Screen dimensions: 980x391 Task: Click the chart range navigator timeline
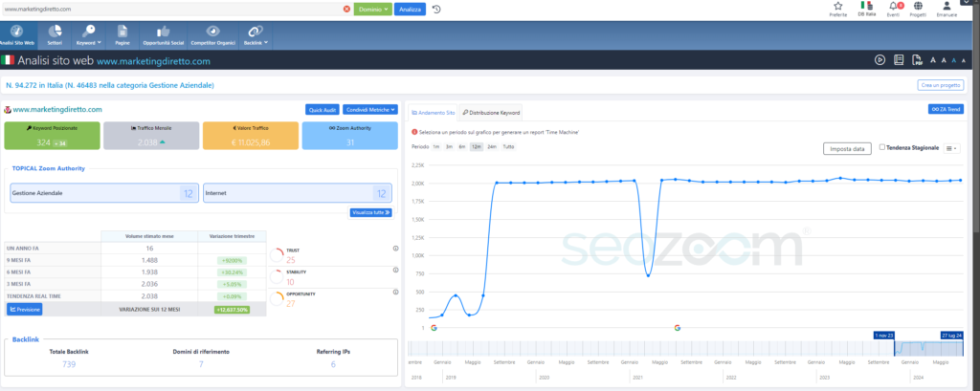click(x=686, y=349)
